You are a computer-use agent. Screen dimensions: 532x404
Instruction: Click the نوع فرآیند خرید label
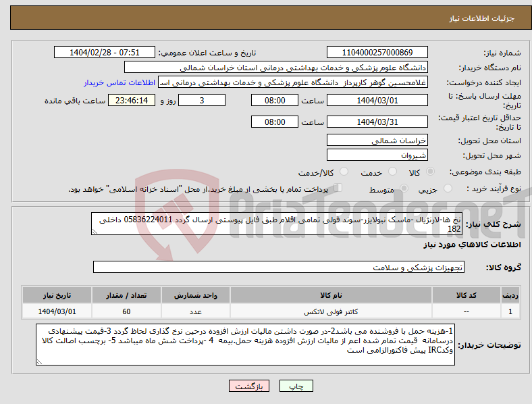tap(494, 188)
